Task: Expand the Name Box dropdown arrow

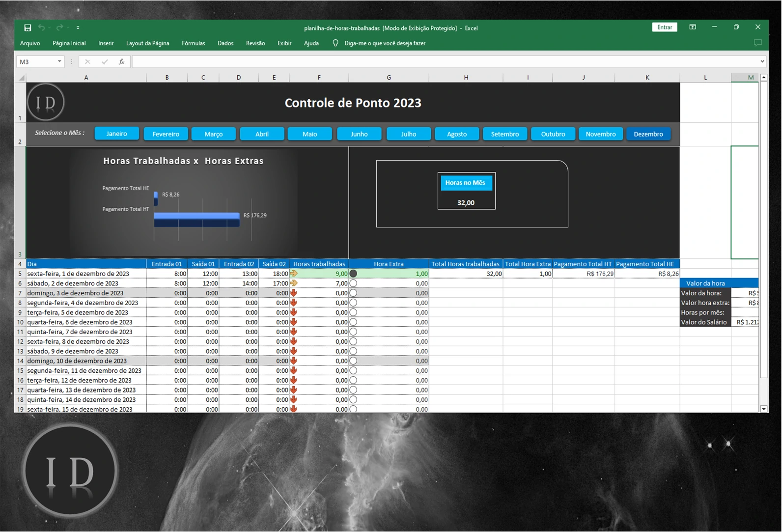Action: 59,62
